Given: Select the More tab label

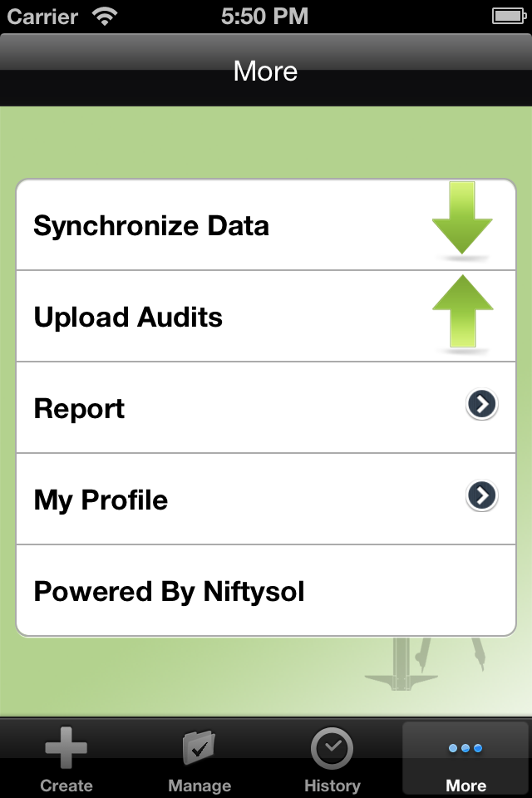Looking at the screenshot, I should (465, 786).
